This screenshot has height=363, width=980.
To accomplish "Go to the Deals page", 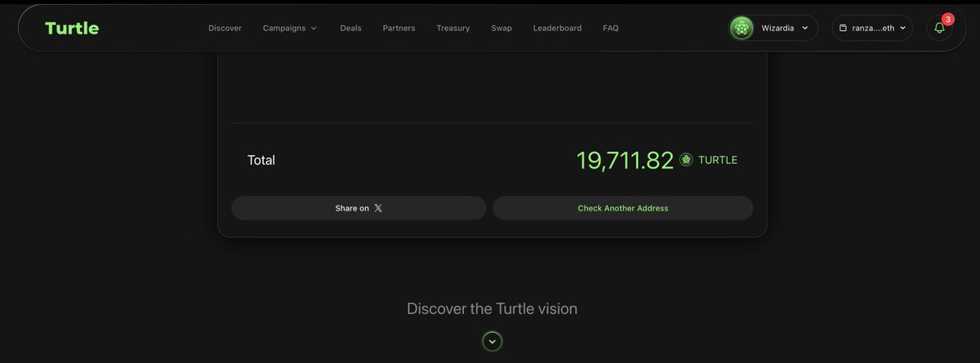I will pyautogui.click(x=350, y=28).
